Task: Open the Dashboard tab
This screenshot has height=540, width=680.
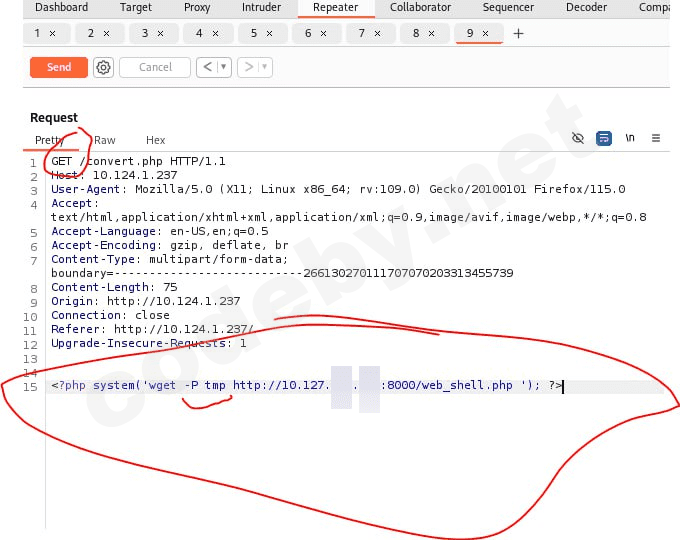Action: [x=62, y=7]
